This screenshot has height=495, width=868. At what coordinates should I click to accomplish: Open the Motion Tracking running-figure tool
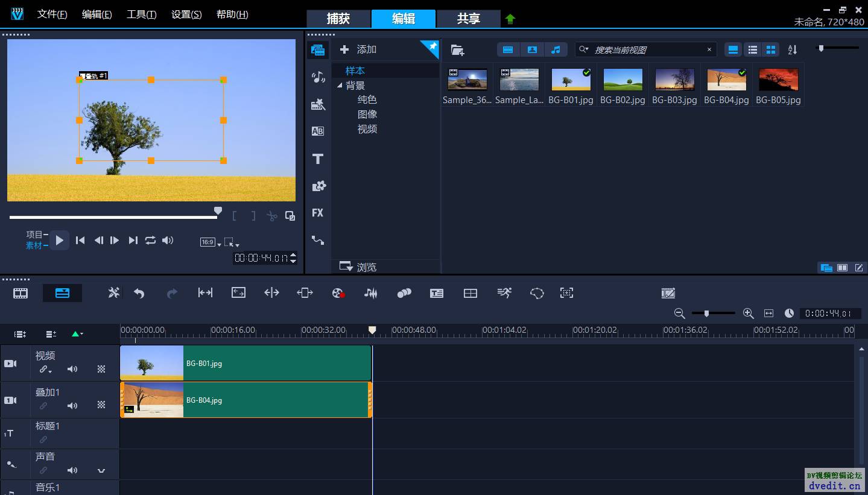click(x=504, y=293)
